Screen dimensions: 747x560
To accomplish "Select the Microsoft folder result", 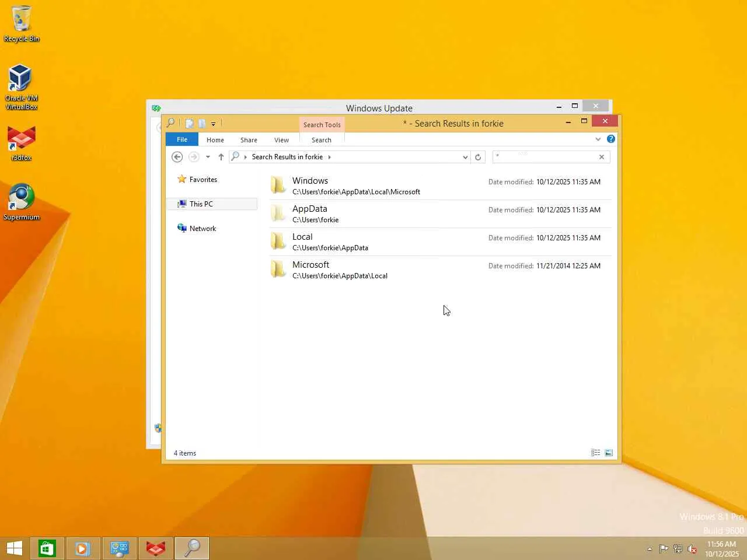I will 440,269.
